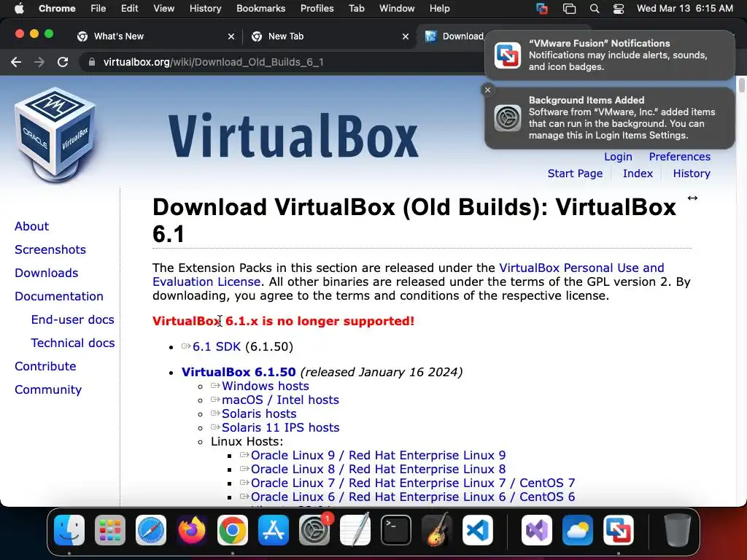Open the Screenshots sidebar link

point(50,249)
